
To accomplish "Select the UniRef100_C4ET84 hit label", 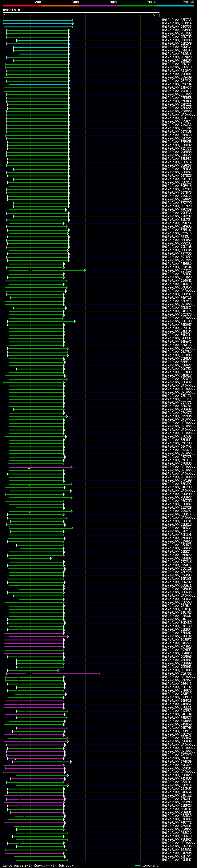I will pos(177,714).
